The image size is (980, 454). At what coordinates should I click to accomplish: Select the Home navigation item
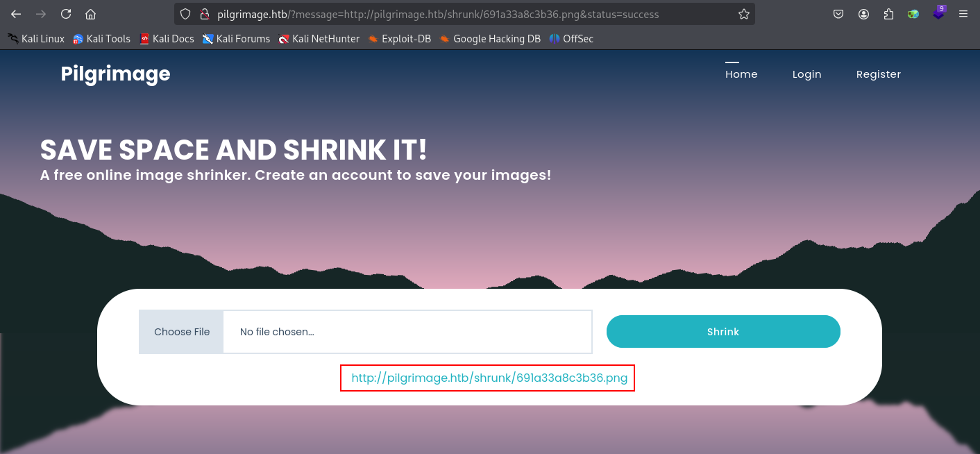[741, 74]
